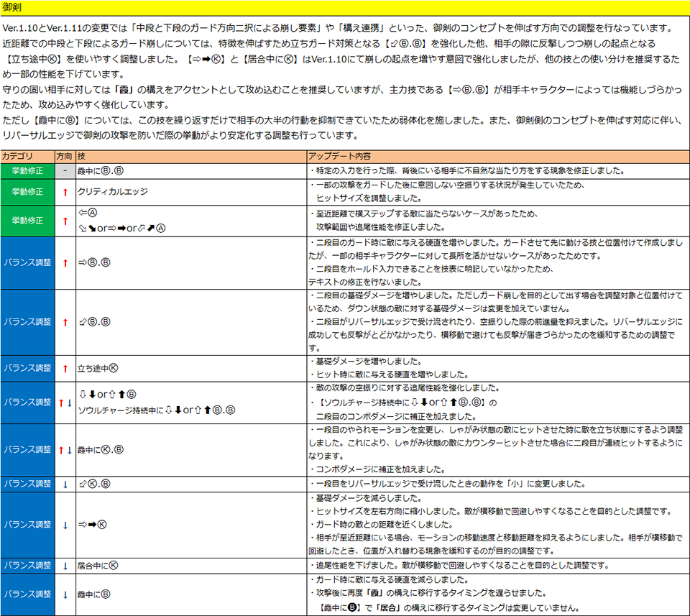Select the 方向 column header

(x=65, y=156)
